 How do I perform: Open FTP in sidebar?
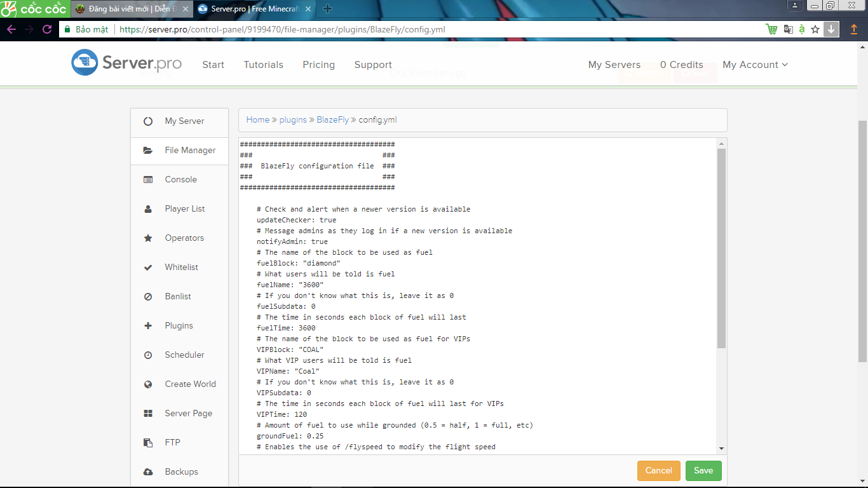point(179,443)
